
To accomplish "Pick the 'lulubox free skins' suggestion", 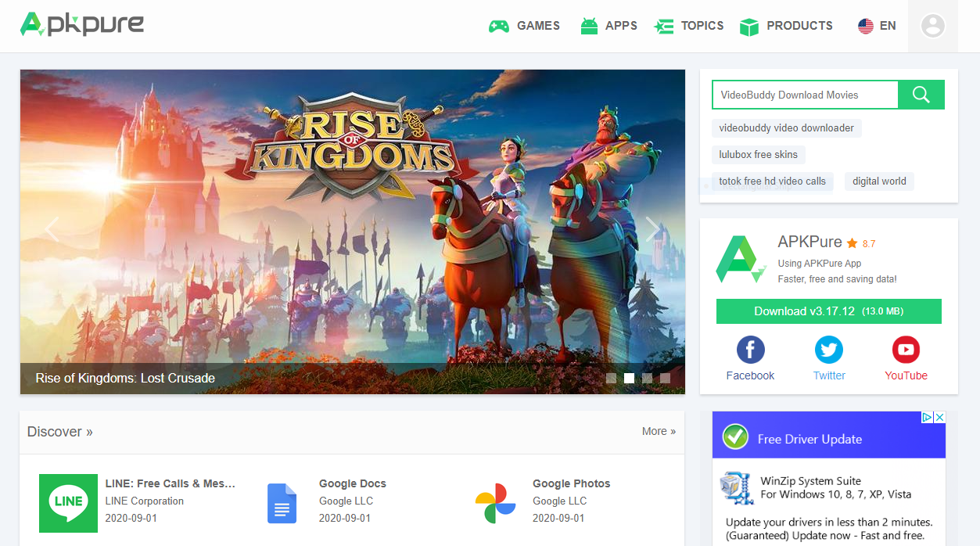I will point(759,154).
